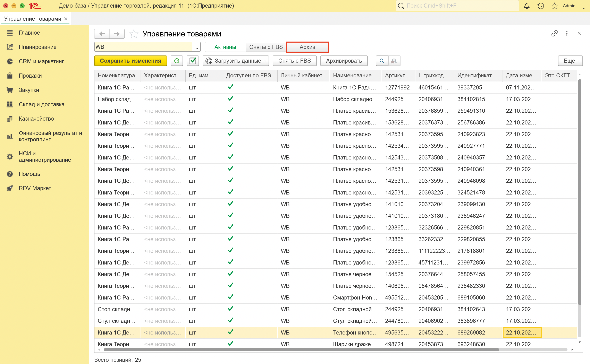The width and height of the screenshot is (590, 364).
Task: Copy link to this form icon
Action: click(x=554, y=33)
